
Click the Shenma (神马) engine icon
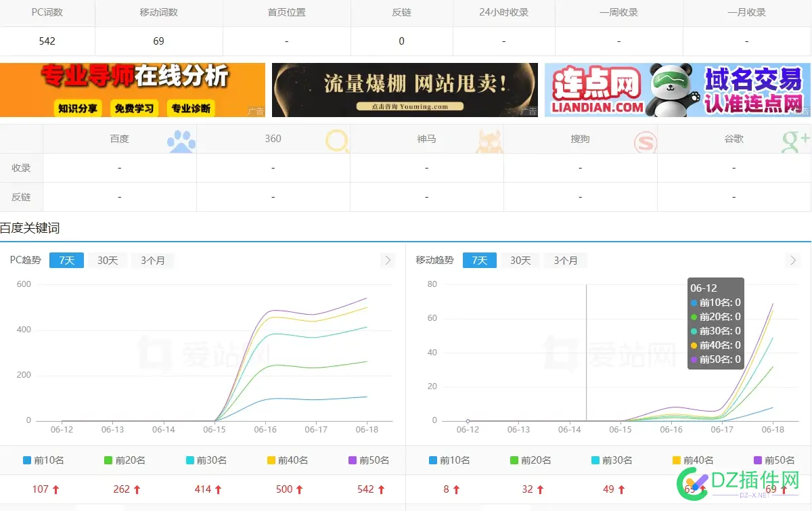coord(489,140)
